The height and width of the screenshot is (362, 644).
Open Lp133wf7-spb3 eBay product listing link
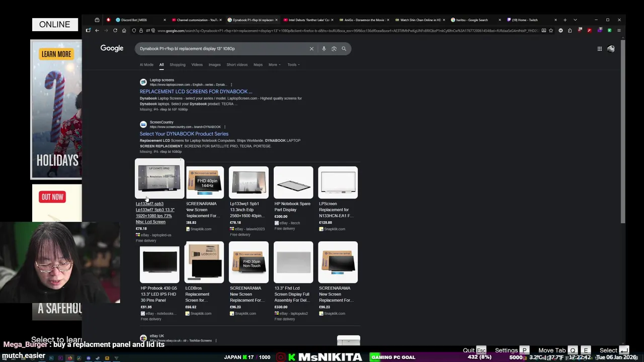tap(155, 213)
